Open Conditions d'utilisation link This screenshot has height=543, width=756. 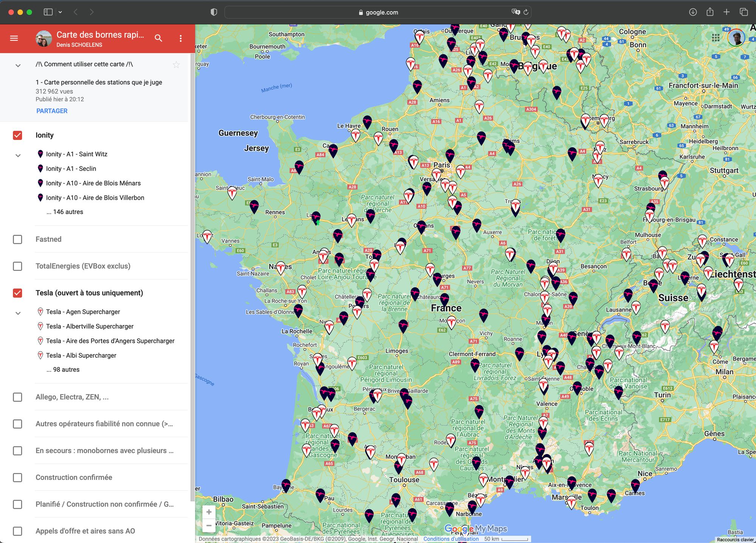point(451,539)
